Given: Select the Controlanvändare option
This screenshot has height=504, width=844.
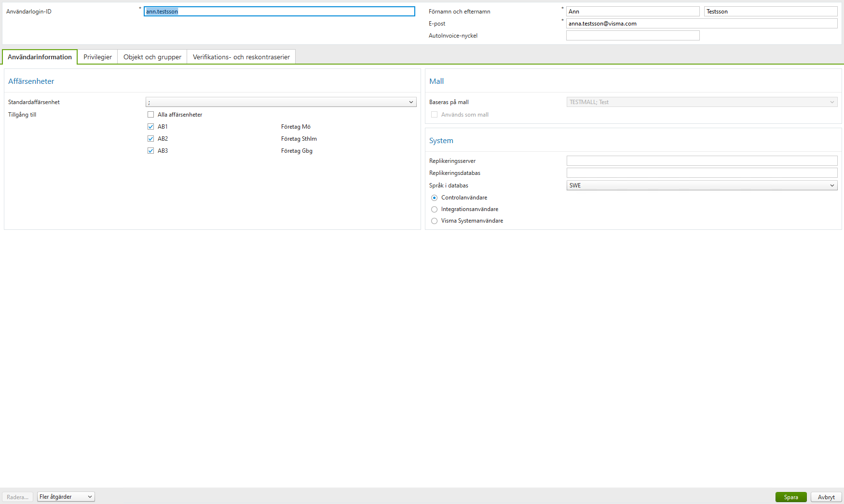Looking at the screenshot, I should pyautogui.click(x=434, y=198).
